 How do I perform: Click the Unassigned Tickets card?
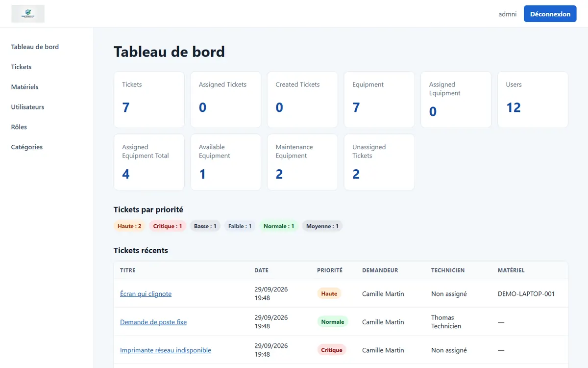click(x=379, y=162)
